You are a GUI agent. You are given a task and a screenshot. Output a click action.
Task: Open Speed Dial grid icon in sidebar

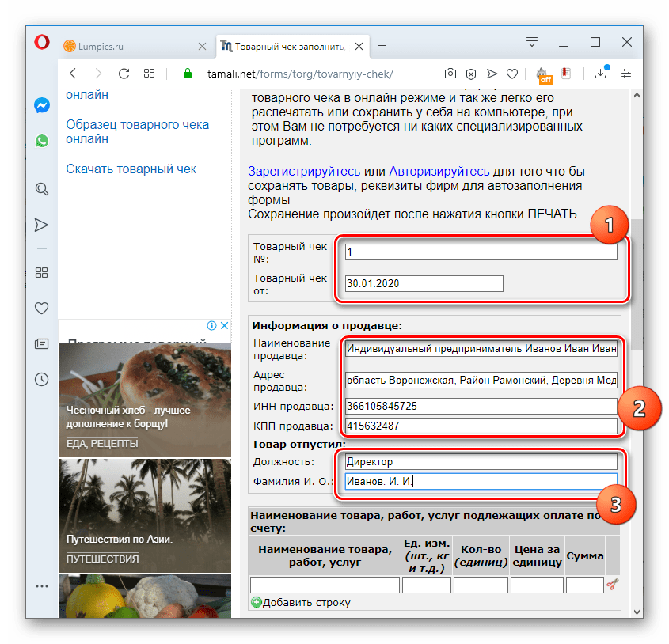(41, 272)
